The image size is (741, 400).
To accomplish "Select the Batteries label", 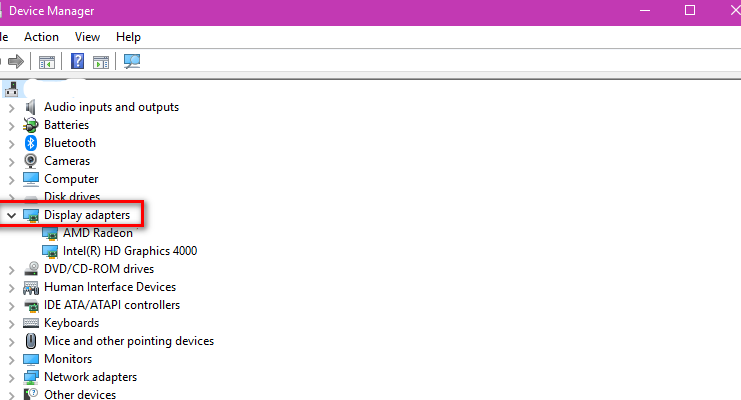I will [x=67, y=125].
